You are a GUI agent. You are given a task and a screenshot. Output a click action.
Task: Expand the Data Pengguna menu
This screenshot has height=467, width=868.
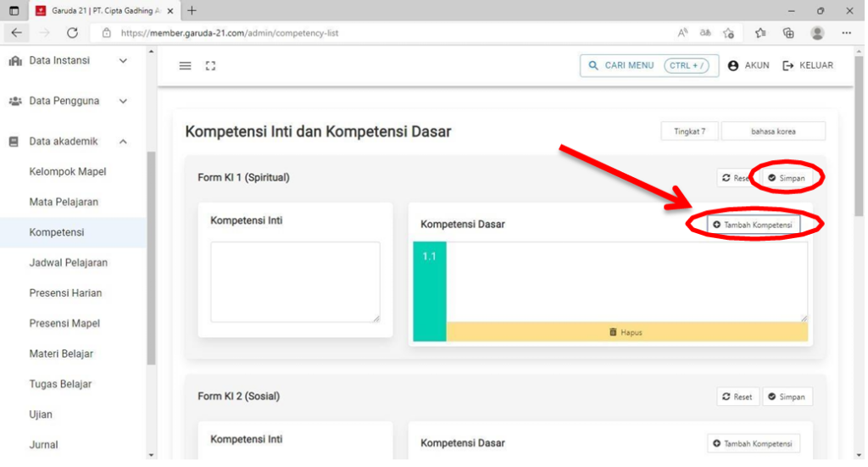(69, 101)
